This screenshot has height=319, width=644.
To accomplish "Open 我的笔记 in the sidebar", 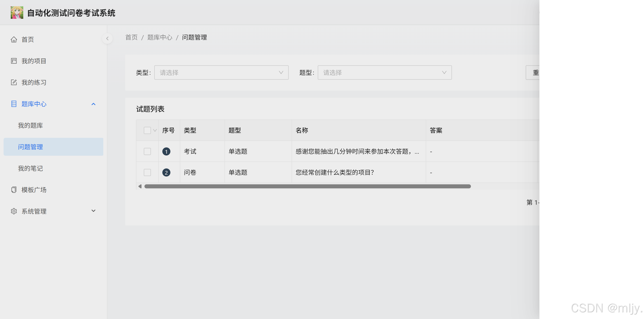I will pos(30,168).
